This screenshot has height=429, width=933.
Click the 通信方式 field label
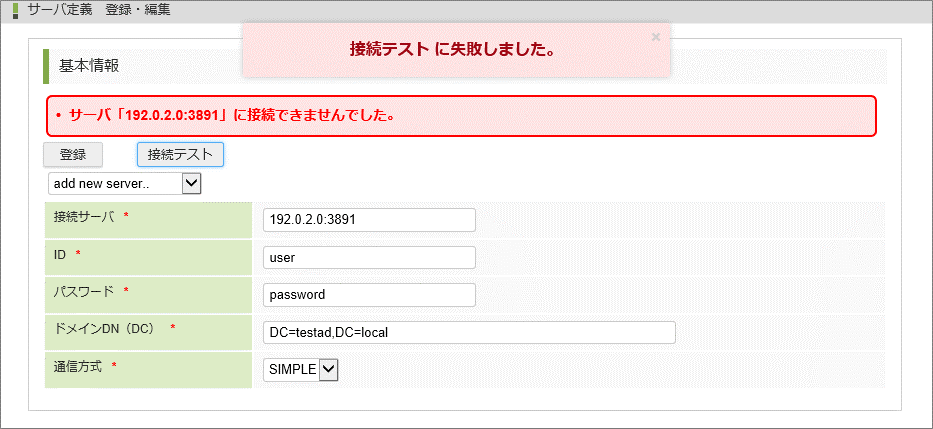tap(78, 367)
